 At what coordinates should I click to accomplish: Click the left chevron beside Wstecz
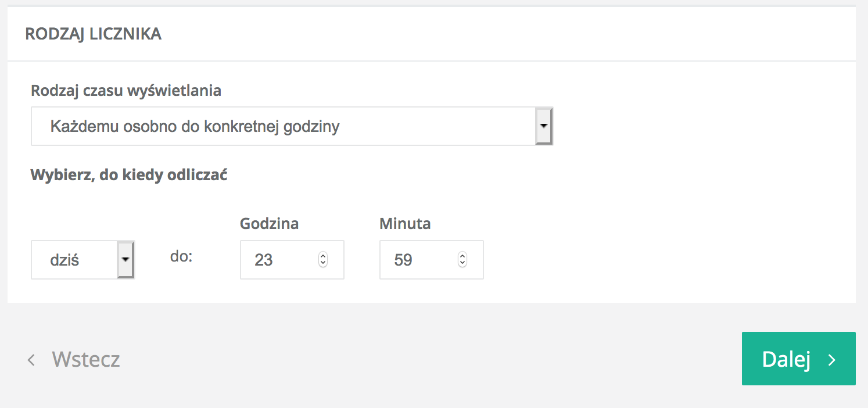pos(31,360)
